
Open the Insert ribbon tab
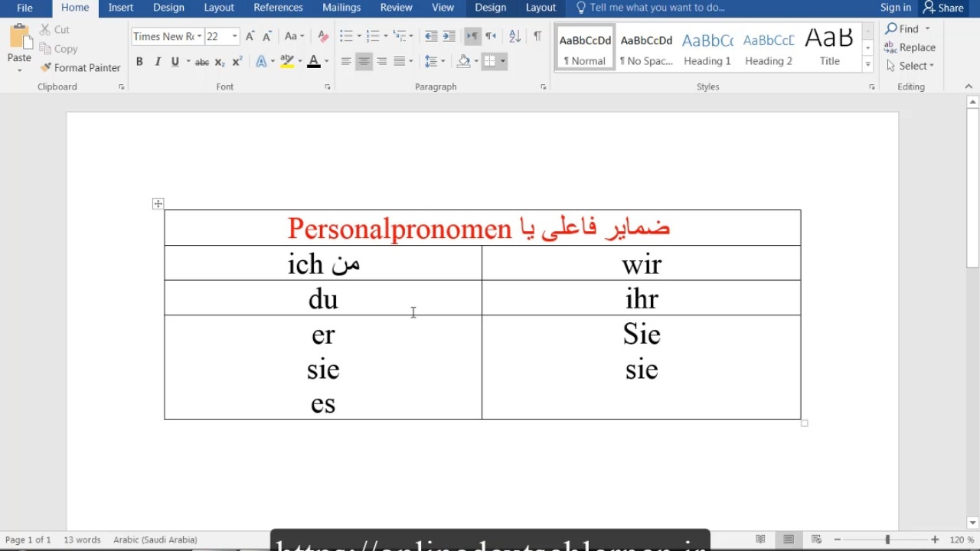tap(121, 8)
